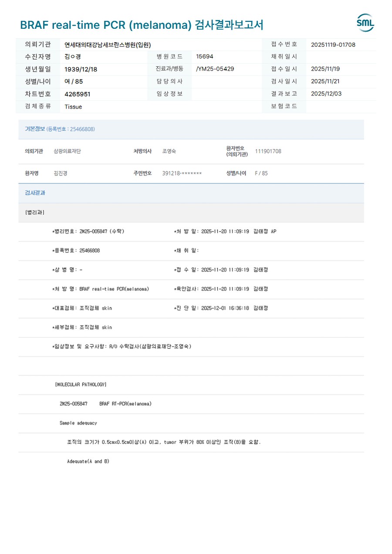Image resolution: width=392 pixels, height=554 pixels.
Task: Select report date '2025/12/03'
Action: [x=326, y=94]
